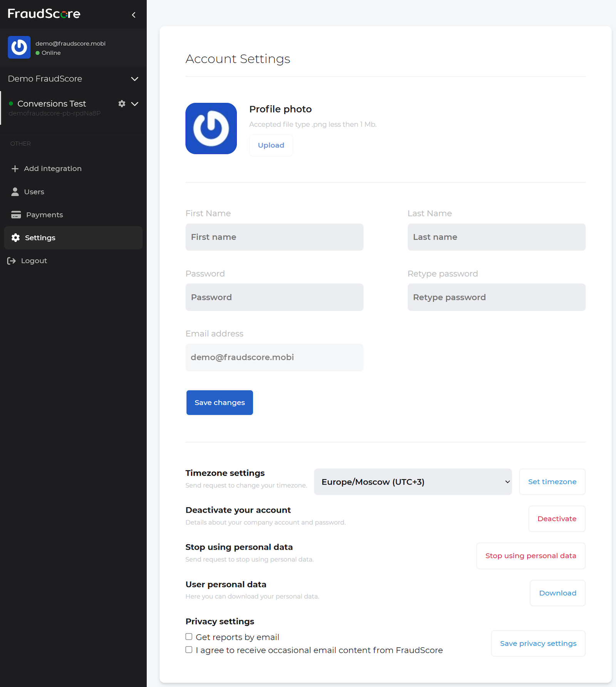616x687 pixels.
Task: Expand Conversions Test chevron
Action: [135, 104]
